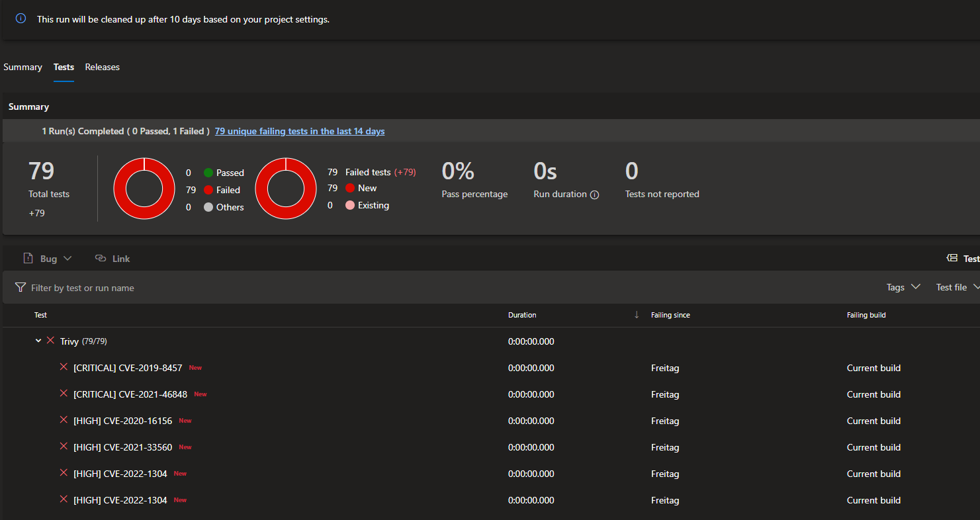
Task: Click the Bug work item icon in the toolbar
Action: pyautogui.click(x=28, y=258)
